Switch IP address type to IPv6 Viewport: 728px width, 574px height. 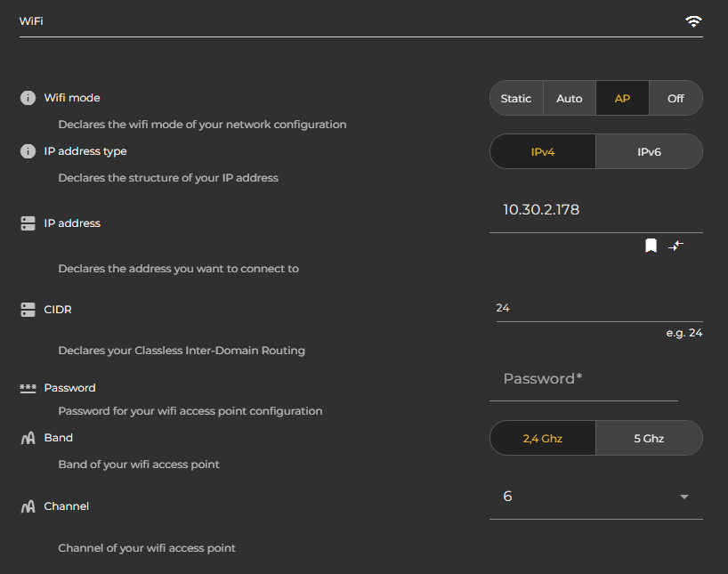pyautogui.click(x=649, y=151)
